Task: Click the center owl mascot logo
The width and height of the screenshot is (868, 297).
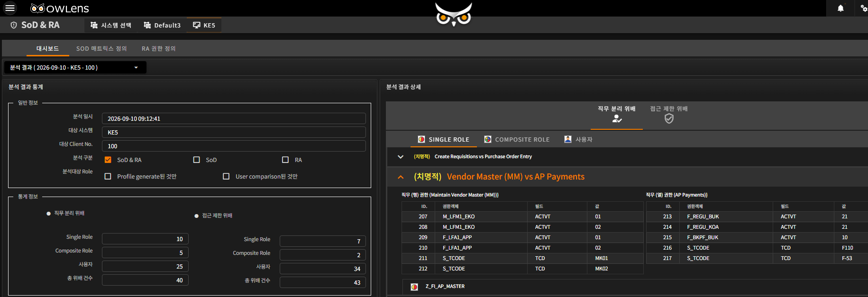Action: [454, 14]
